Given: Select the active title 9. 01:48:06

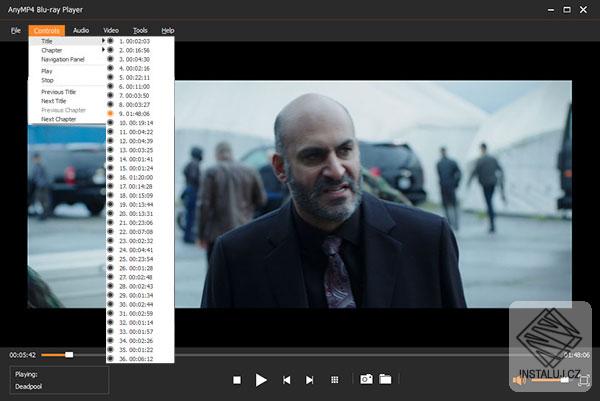Looking at the screenshot, I should pos(140,114).
